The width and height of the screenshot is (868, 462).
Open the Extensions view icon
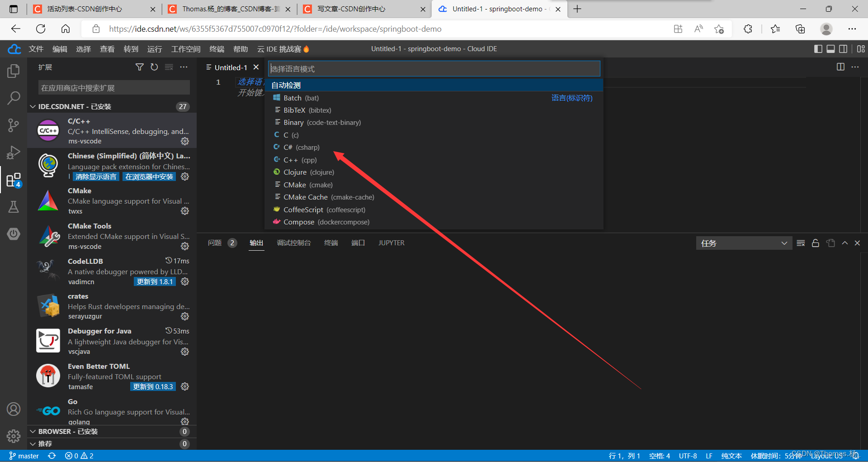click(x=14, y=180)
